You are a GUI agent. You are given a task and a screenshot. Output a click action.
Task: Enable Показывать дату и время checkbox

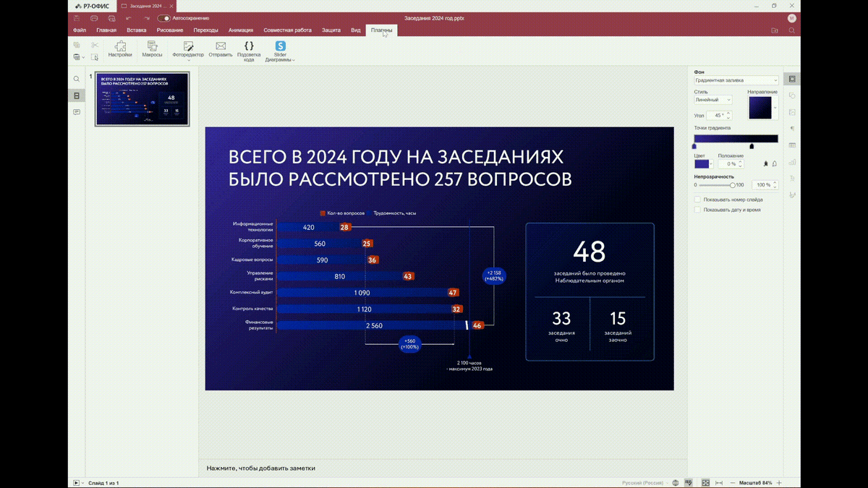tap(697, 210)
